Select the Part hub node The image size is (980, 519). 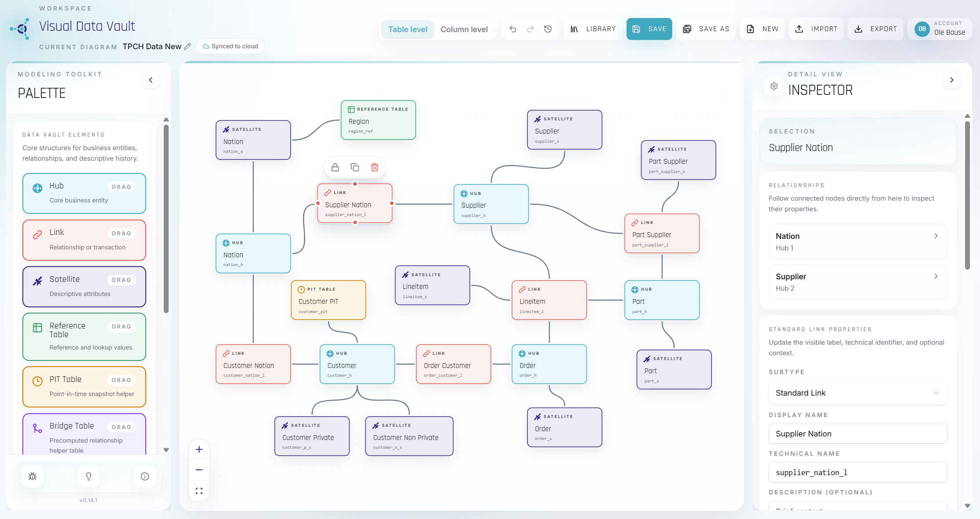pyautogui.click(x=662, y=300)
